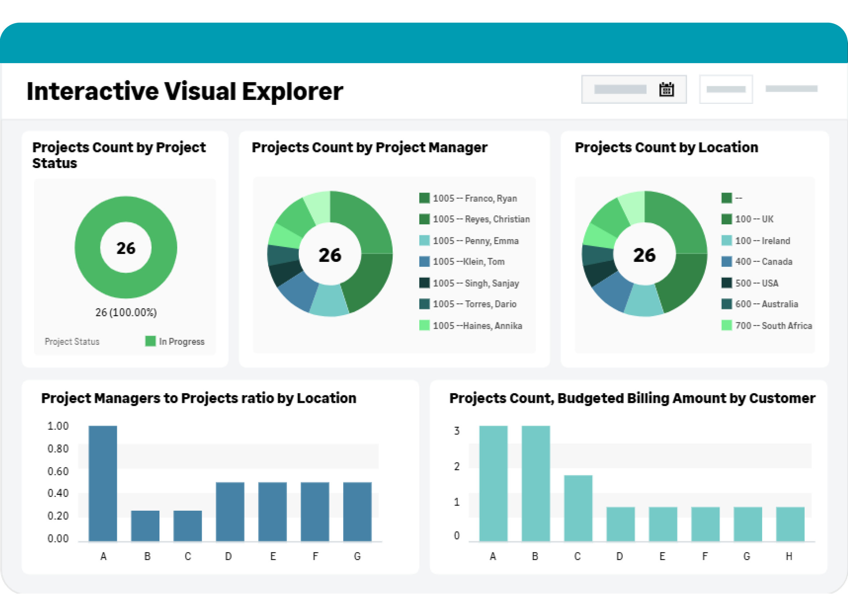Click the Klein, Tom legend entry
The image size is (848, 616).
click(468, 261)
